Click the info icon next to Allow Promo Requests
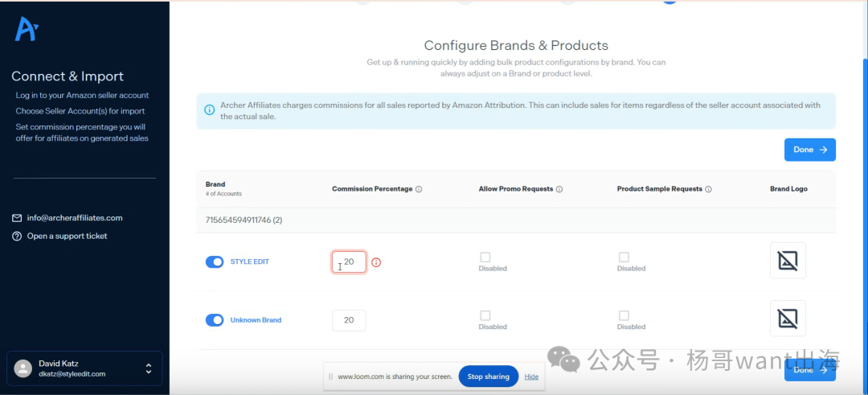The height and width of the screenshot is (395, 868). pos(559,190)
